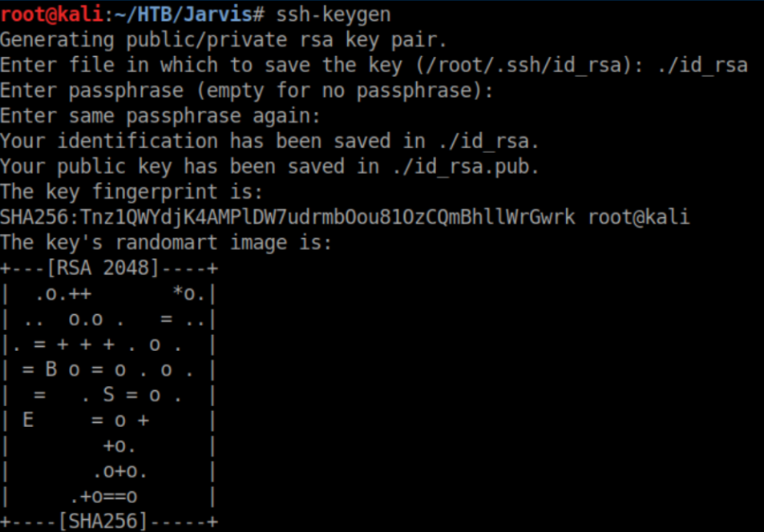This screenshot has width=764, height=532.
Task: Click the red root@kali prompt text
Action: 51,15
